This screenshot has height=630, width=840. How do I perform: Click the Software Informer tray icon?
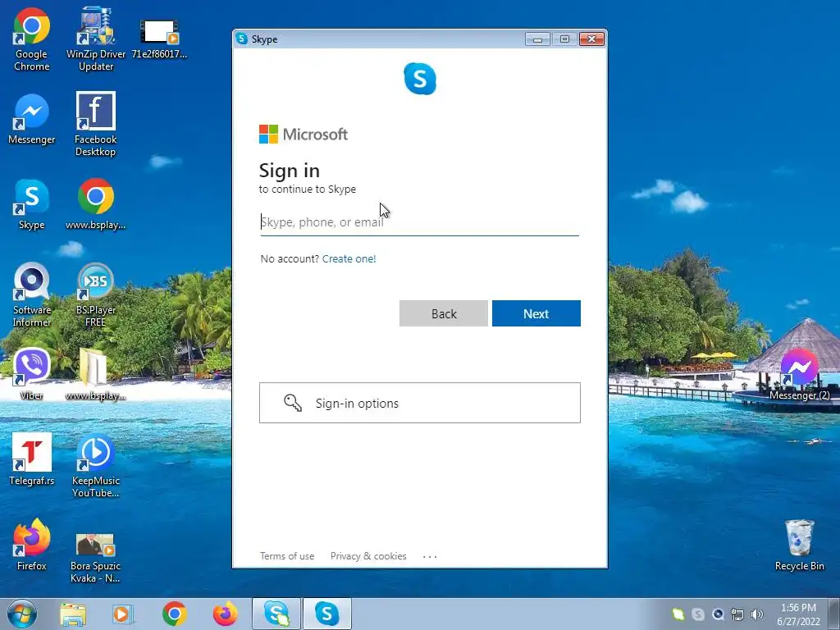tap(718, 614)
